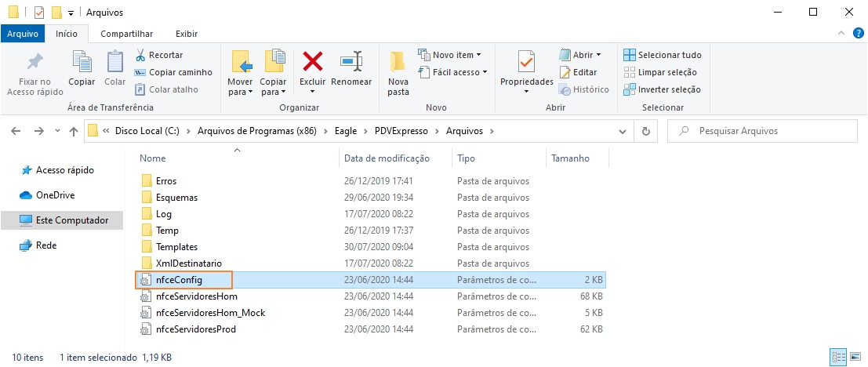Select the Erros folder
This screenshot has height=367, width=868.
point(167,181)
